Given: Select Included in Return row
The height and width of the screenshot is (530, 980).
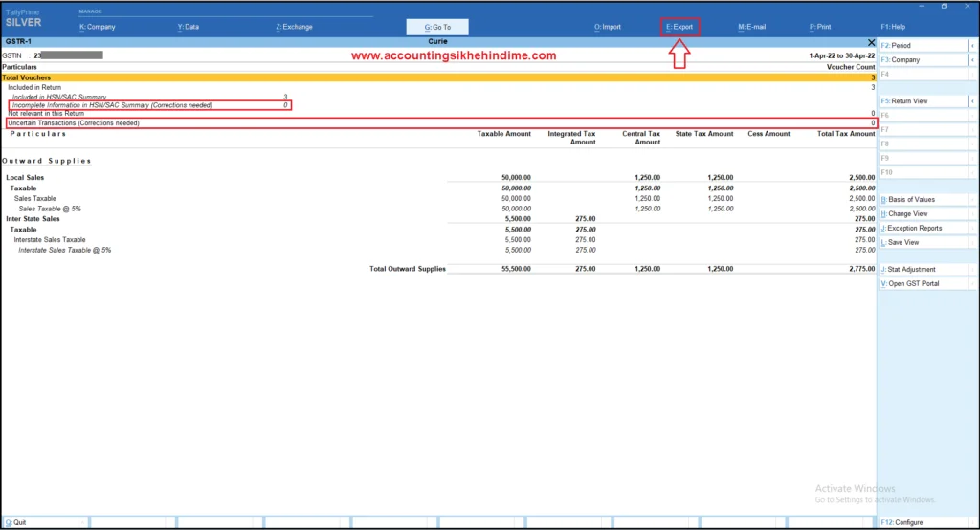Looking at the screenshot, I should 438,87.
